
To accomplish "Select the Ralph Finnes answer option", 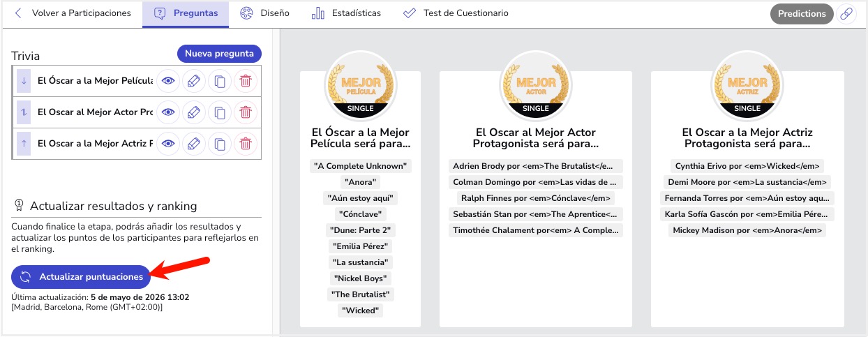I will click(535, 198).
